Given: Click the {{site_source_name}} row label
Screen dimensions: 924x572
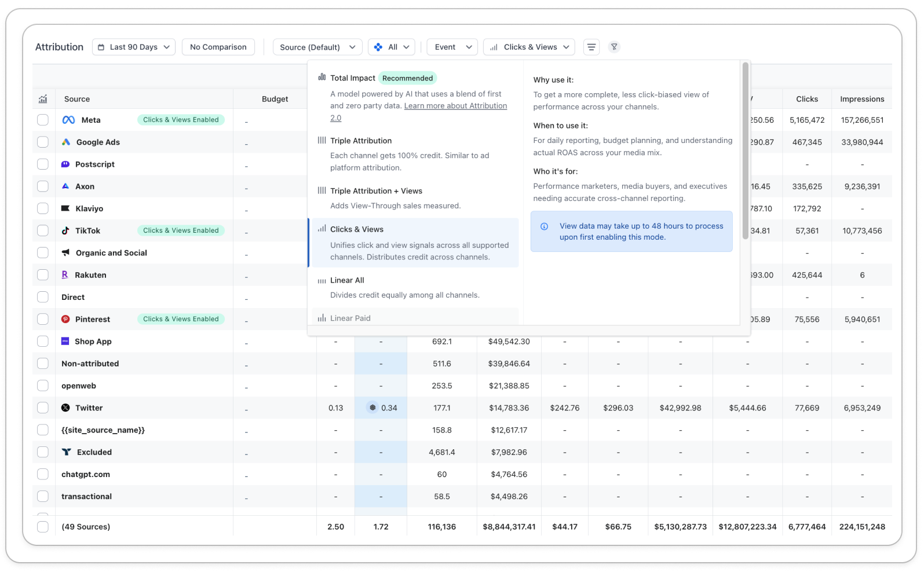Looking at the screenshot, I should (x=103, y=430).
